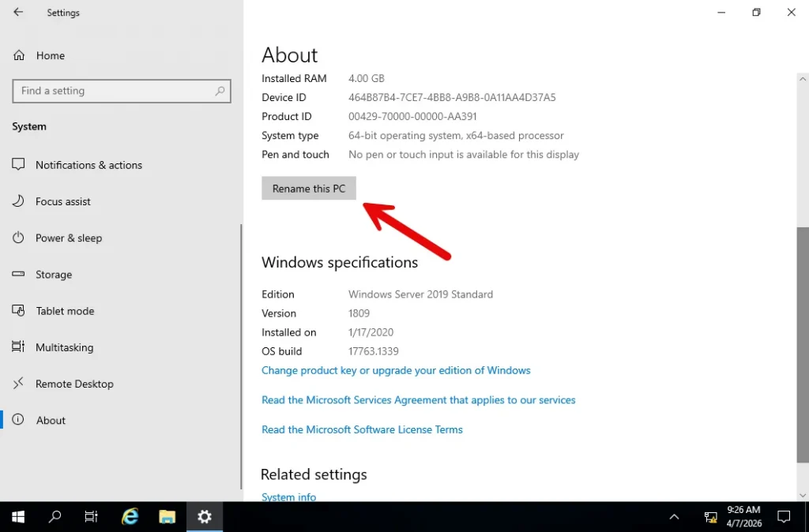Select the Multitasking icon in sidebar
Screen dimensions: 809x532
pos(19,347)
